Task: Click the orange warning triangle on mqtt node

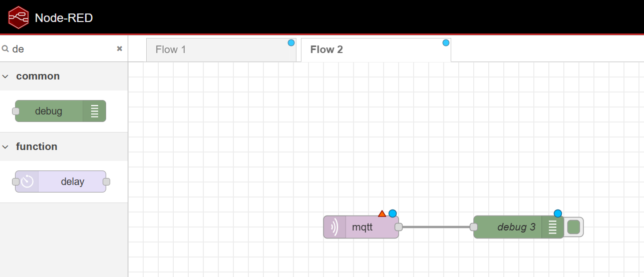Action: [x=382, y=213]
